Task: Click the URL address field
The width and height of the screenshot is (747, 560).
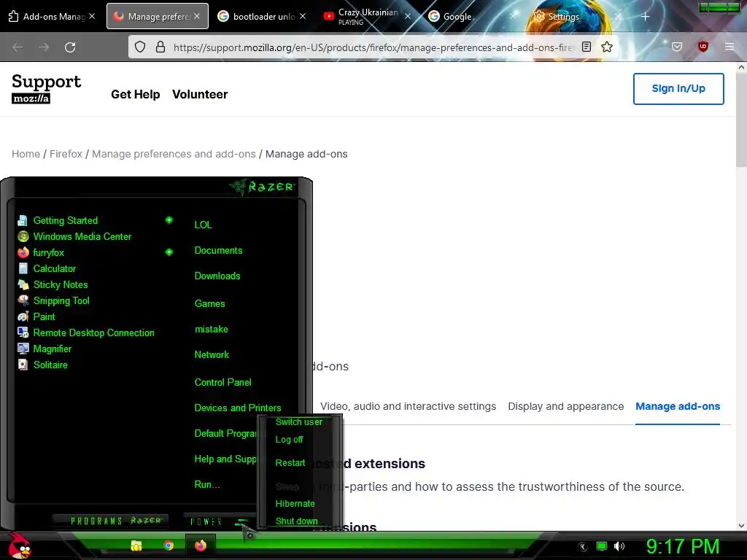Action: coord(373,47)
